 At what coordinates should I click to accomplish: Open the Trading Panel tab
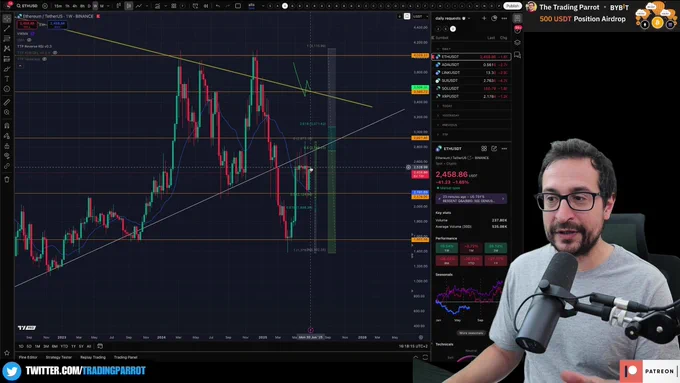pos(125,357)
